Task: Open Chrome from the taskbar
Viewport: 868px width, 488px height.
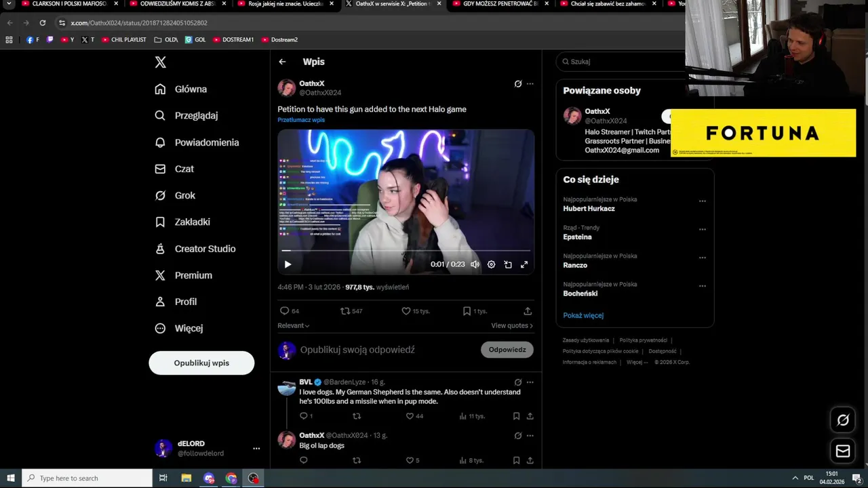Action: 231,478
